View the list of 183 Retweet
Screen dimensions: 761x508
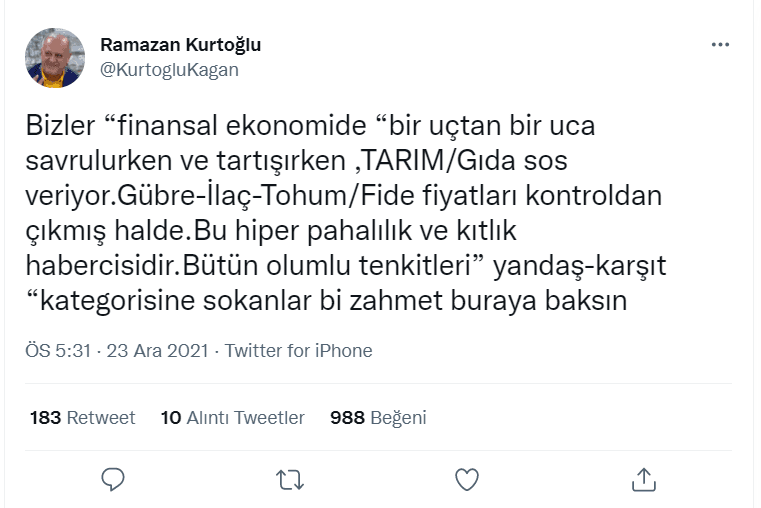[x=83, y=418]
